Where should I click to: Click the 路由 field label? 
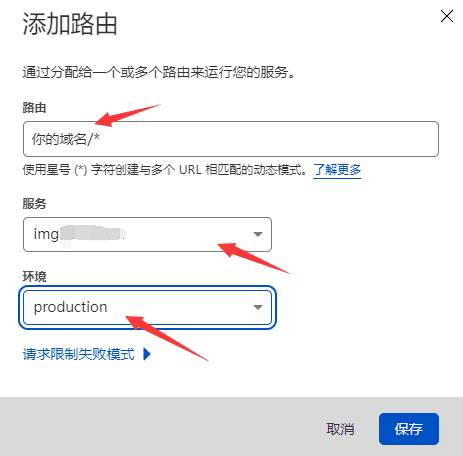(x=34, y=108)
